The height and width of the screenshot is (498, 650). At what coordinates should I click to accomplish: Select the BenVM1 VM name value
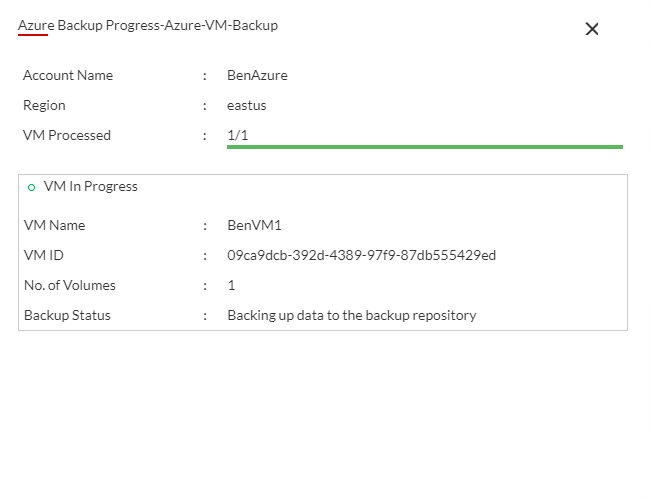(254, 225)
